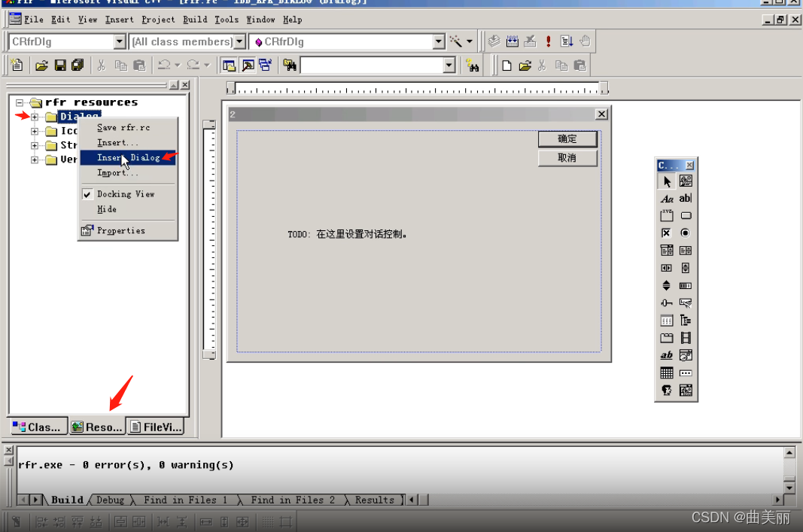Expand the String Table folder in tree
803x532 pixels.
[35, 145]
